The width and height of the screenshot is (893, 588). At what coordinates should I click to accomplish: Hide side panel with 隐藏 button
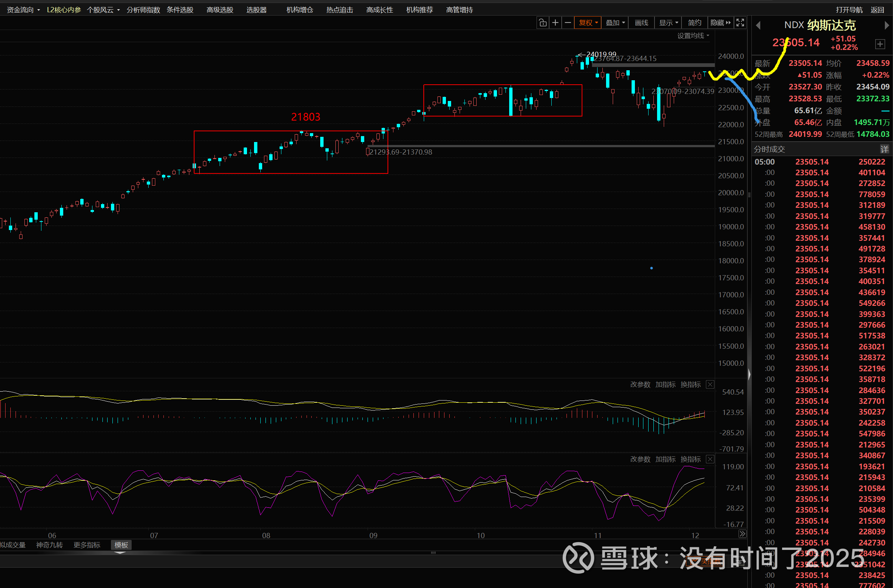click(720, 23)
